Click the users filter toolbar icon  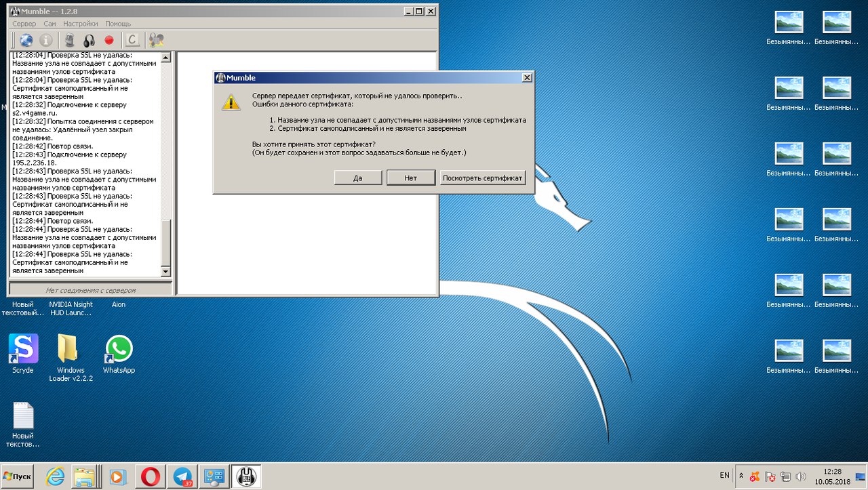pyautogui.click(x=157, y=41)
